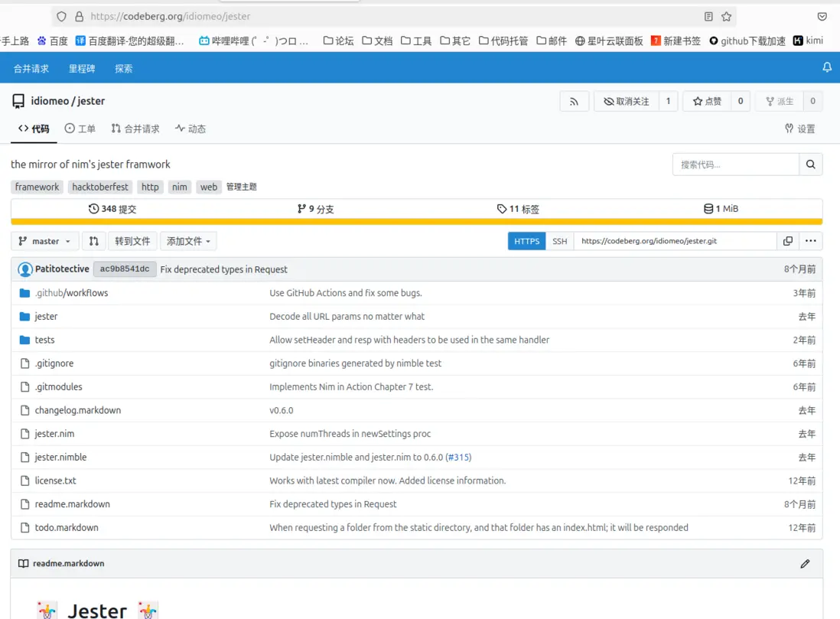Click the code search magnifier button
Screen dimensions: 840x619
(x=810, y=165)
